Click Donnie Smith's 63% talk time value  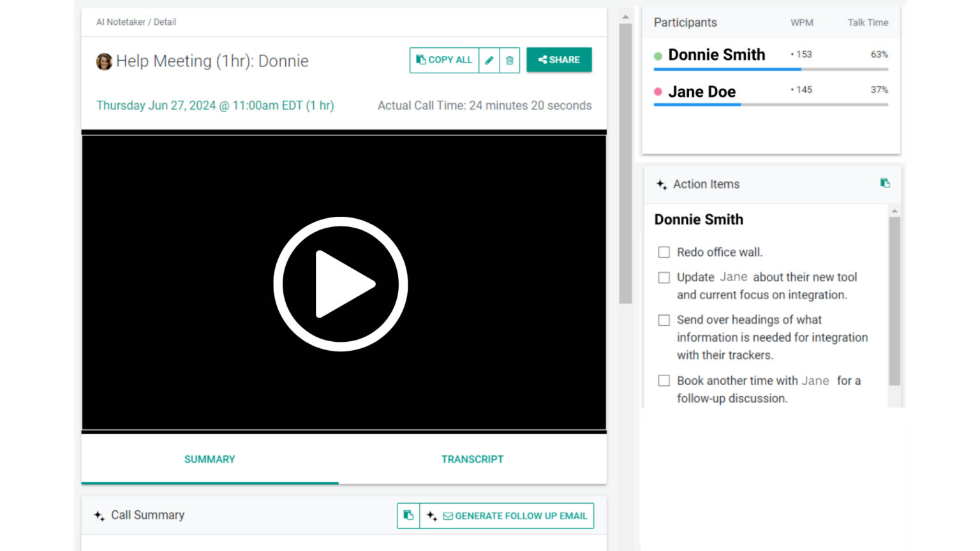pos(879,55)
